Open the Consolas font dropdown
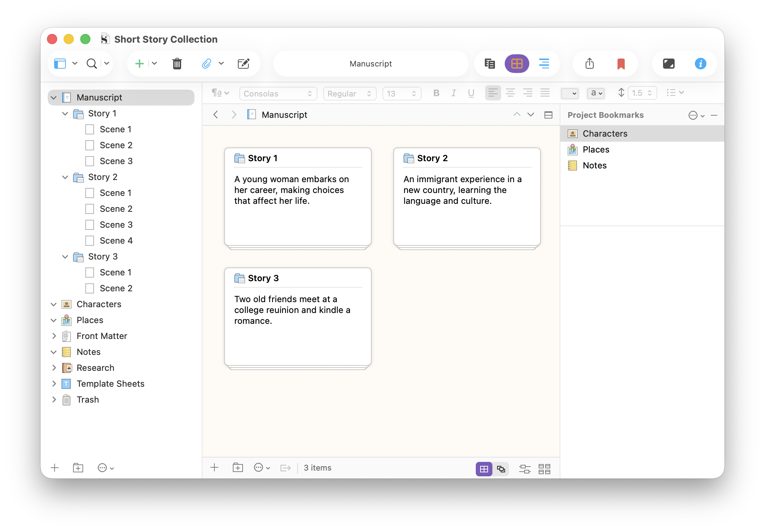765x532 pixels. (278, 94)
